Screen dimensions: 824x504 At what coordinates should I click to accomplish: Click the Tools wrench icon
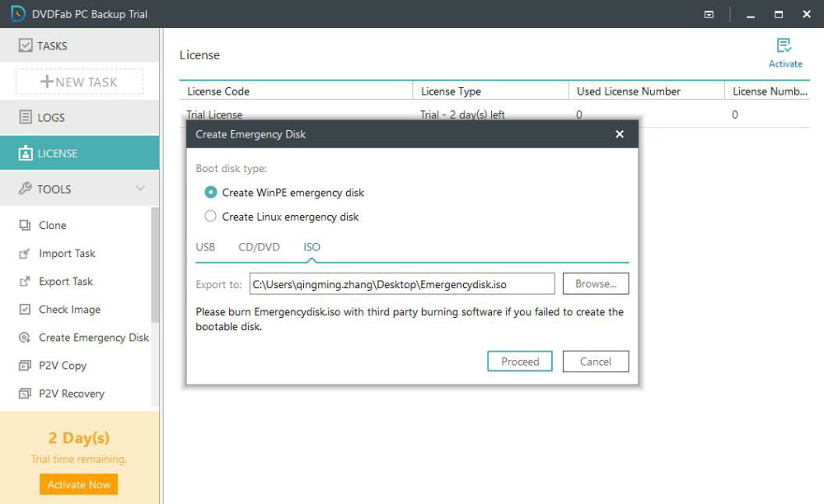click(26, 189)
